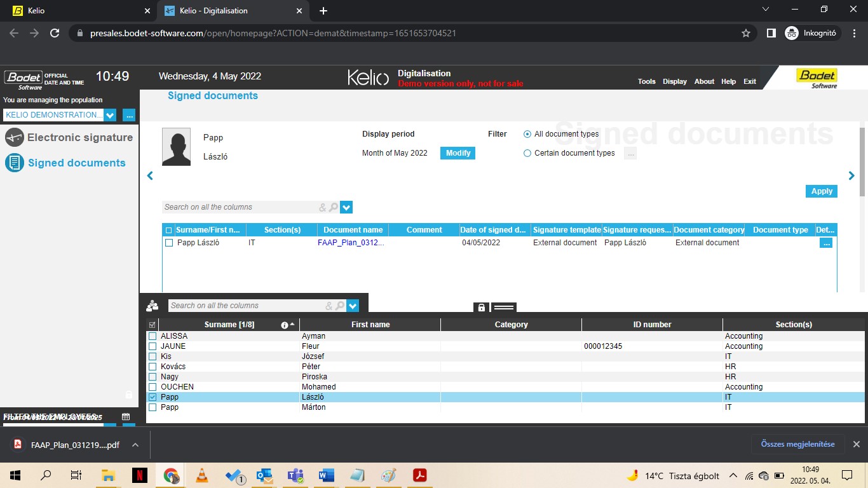
Task: Reload the browser page
Action: 55,33
